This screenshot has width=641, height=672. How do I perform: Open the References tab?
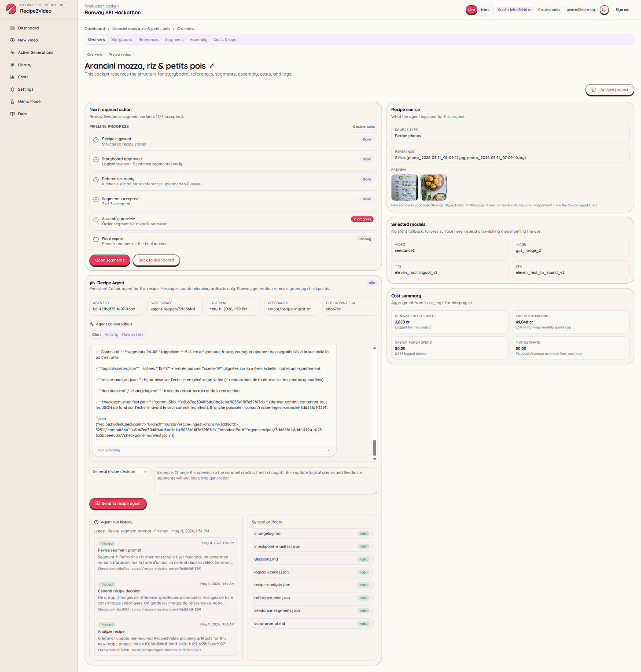coord(149,40)
